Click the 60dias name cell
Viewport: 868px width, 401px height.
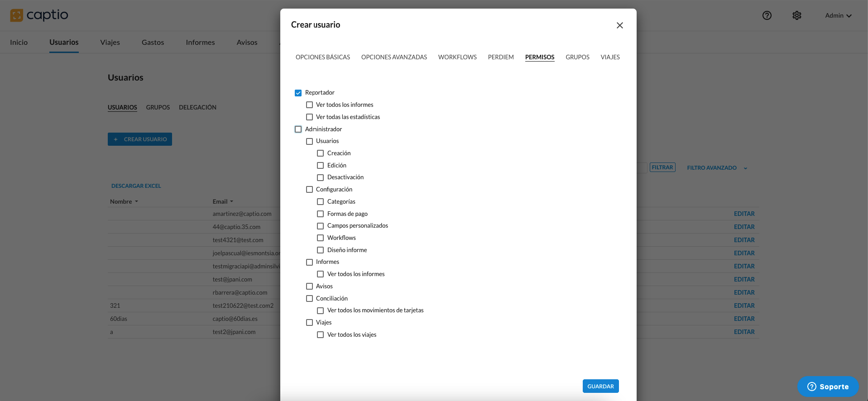119,319
